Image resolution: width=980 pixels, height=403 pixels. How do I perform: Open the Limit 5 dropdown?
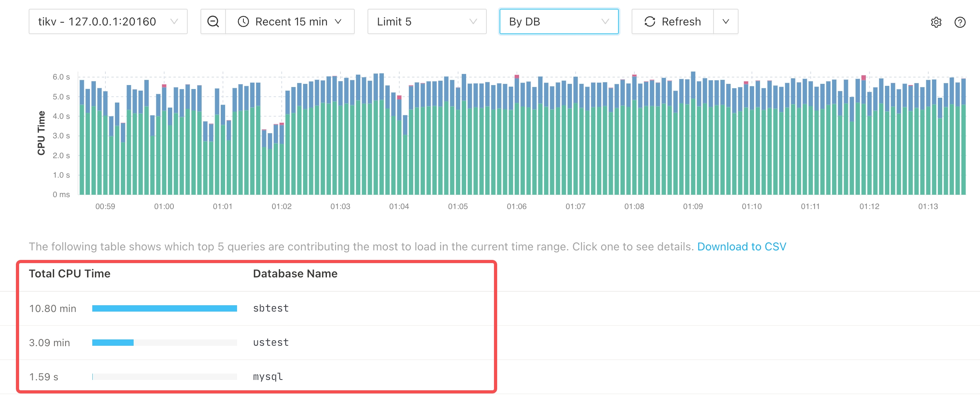point(427,21)
